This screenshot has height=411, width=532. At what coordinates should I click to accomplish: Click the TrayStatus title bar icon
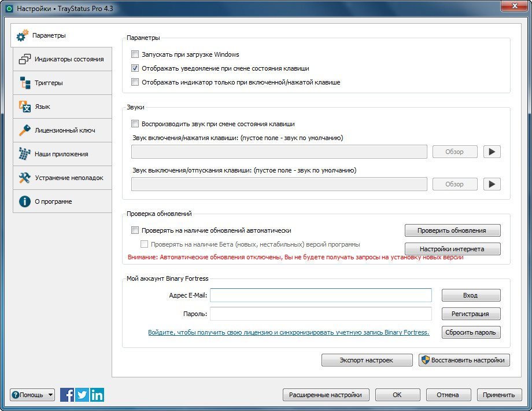tap(9, 9)
